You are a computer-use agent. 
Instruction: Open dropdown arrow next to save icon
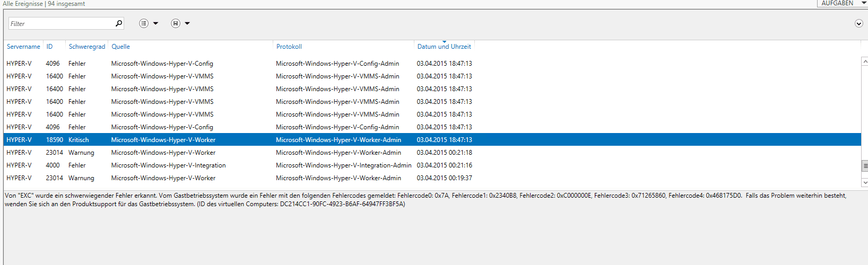click(187, 23)
